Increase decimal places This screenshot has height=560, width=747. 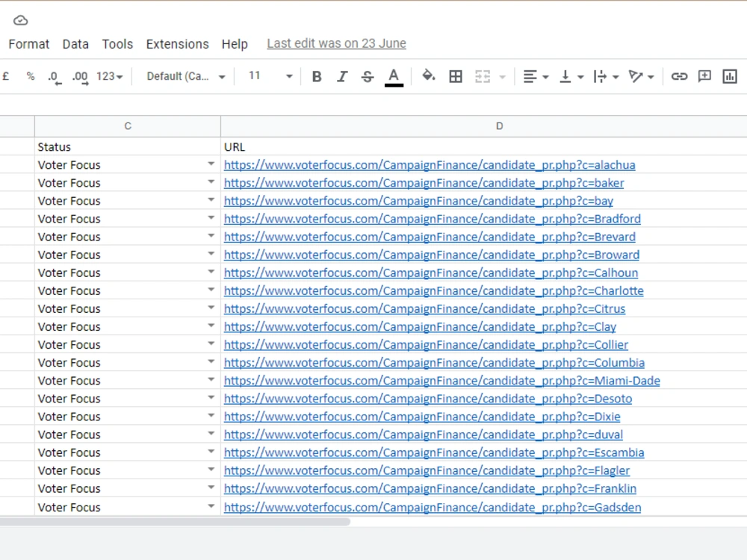click(x=80, y=77)
